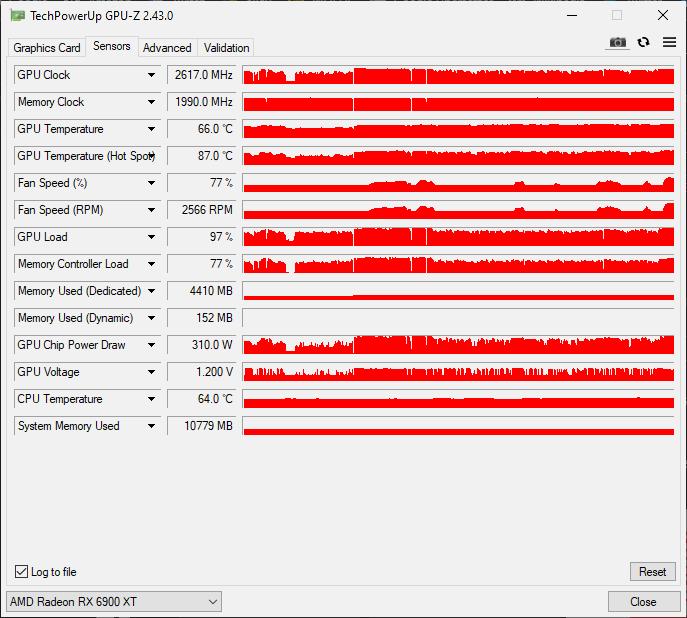Click the CPU Temperature history graph

[458, 399]
